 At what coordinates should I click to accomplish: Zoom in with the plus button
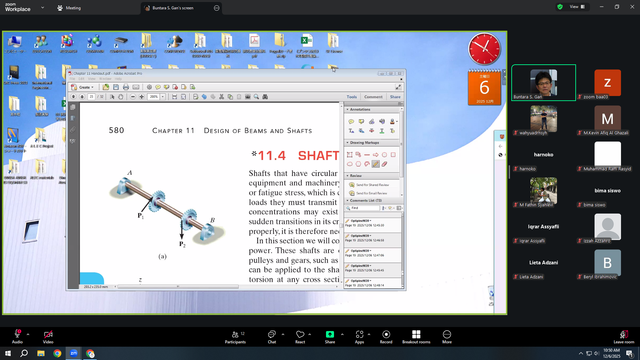(142, 97)
